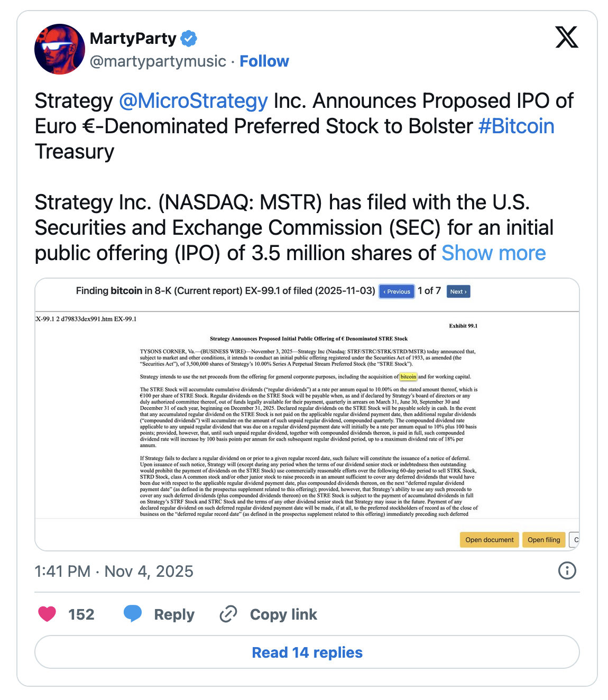Click the Open filing button

click(543, 540)
